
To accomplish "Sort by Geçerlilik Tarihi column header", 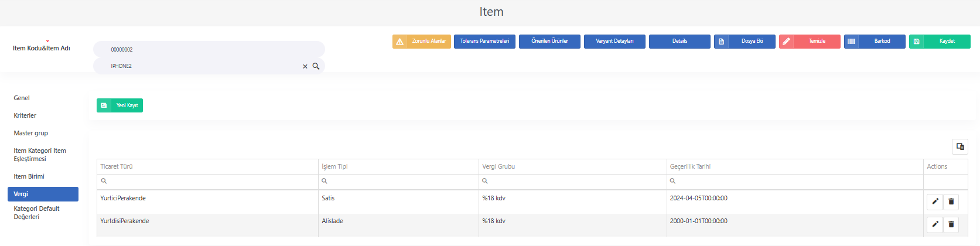I will 690,166.
